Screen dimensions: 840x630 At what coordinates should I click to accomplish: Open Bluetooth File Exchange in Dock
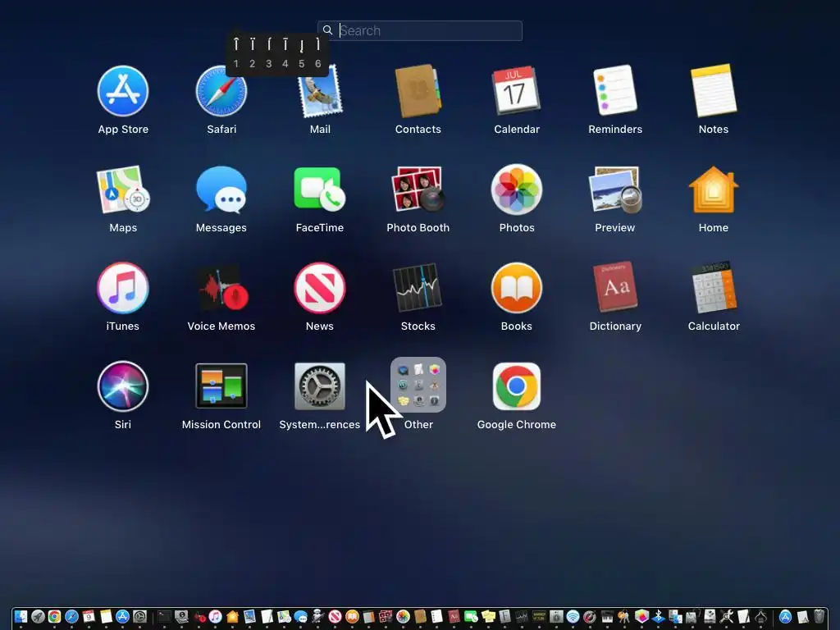pyautogui.click(x=659, y=617)
